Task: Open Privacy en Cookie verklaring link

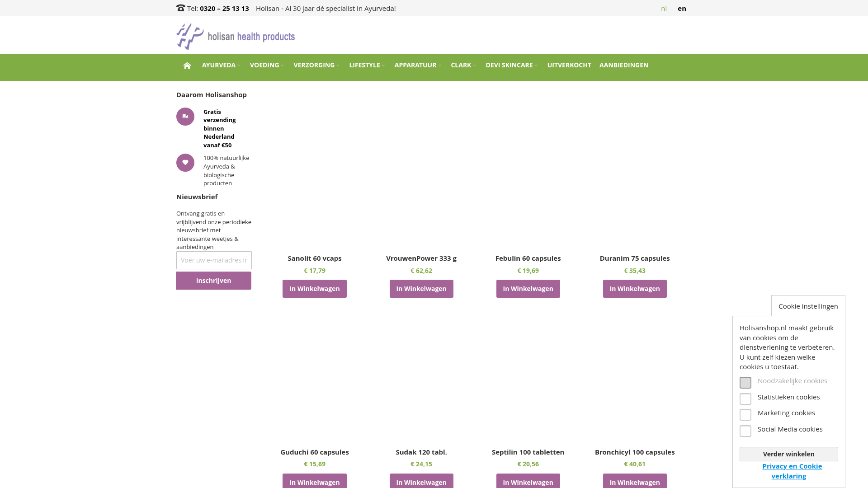Action: (792, 471)
